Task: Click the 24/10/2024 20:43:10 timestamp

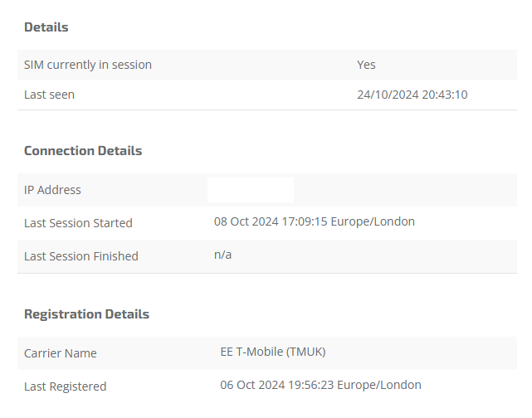Action: (412, 95)
